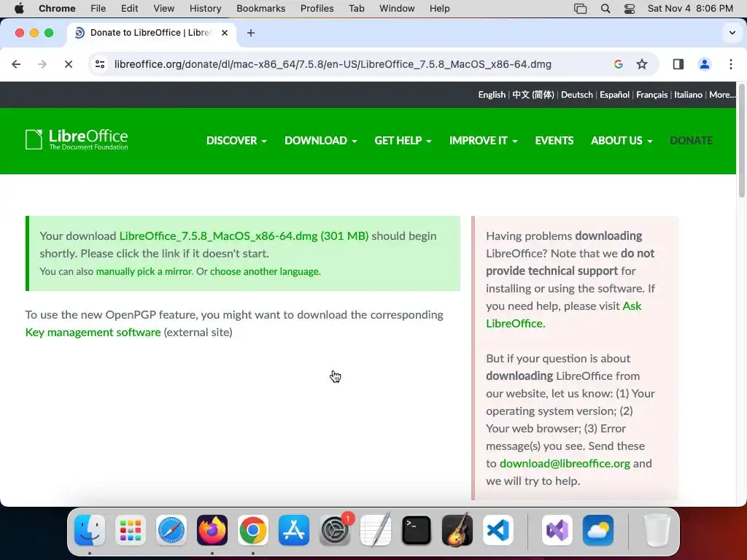Stop loading the page with the X button
Screen dimensions: 747x560
click(x=68, y=64)
